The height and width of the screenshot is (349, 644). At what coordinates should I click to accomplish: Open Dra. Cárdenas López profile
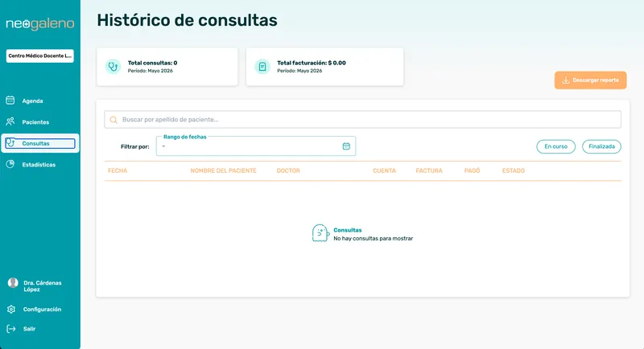[x=43, y=285]
